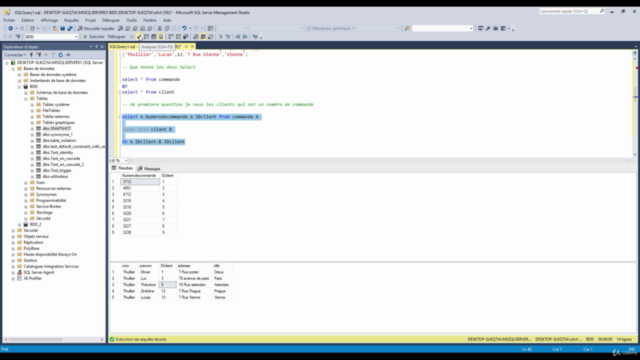The image size is (640, 360).
Task: Click the Nouvelle requête toolbar button
Action: (x=96, y=28)
